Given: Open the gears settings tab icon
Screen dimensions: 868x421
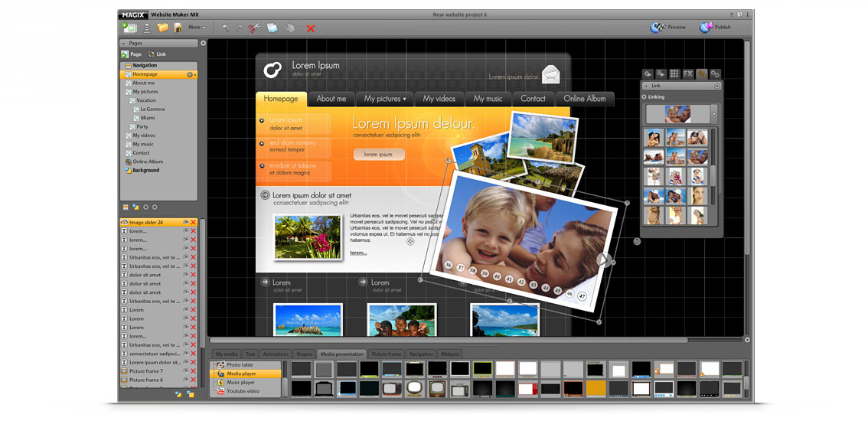Looking at the screenshot, I should pyautogui.click(x=715, y=73).
